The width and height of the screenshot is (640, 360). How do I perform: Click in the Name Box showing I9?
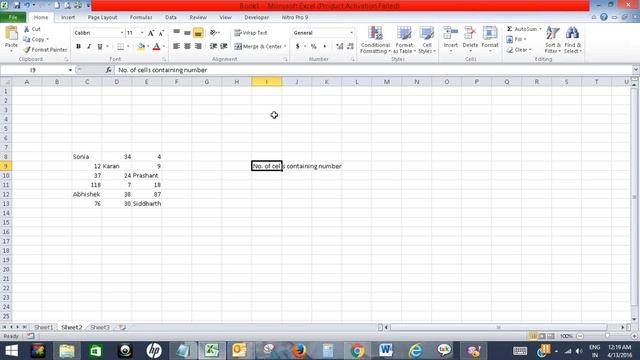click(33, 70)
